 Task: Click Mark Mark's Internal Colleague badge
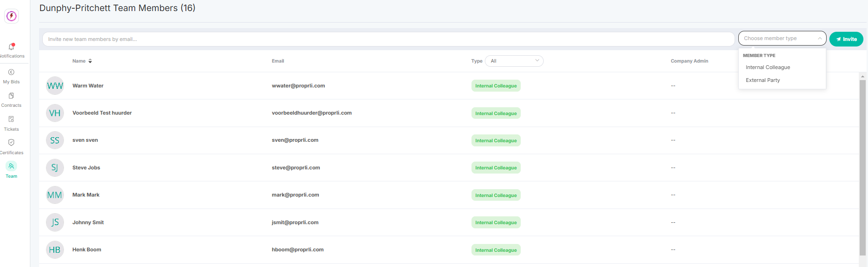496,195
